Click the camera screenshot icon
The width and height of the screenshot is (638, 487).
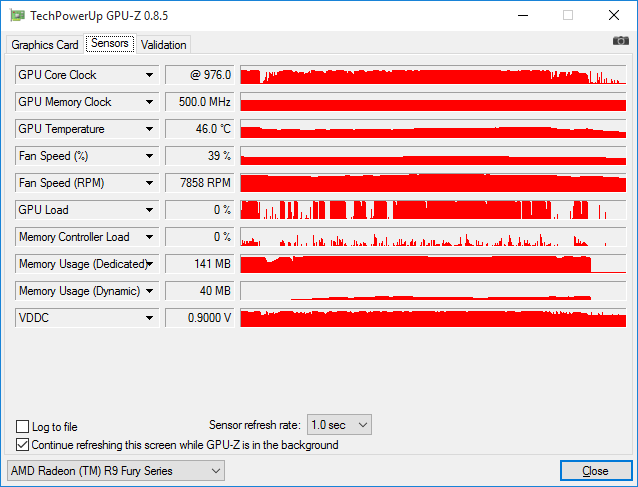click(621, 41)
